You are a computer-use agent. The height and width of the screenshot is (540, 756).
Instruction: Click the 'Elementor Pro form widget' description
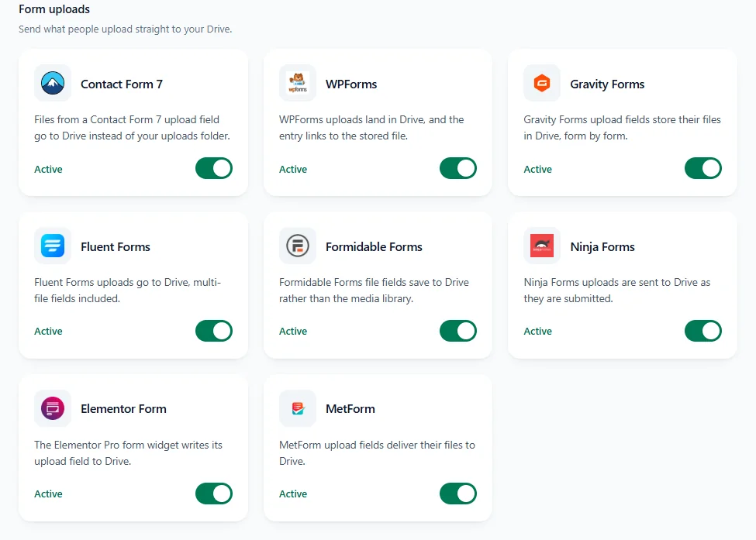128,452
